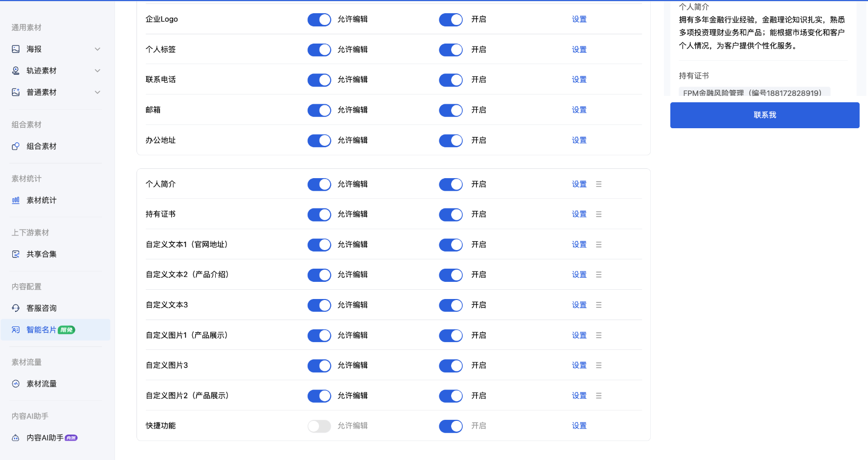This screenshot has width=868, height=460.
Task: Turn off 开启 switch for 快捷功能
Action: point(451,426)
